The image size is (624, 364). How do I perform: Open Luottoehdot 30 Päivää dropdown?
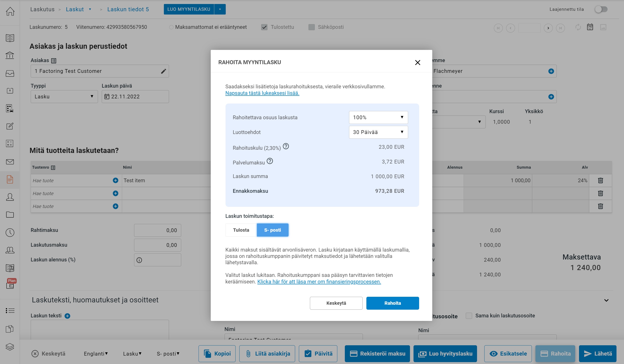378,132
